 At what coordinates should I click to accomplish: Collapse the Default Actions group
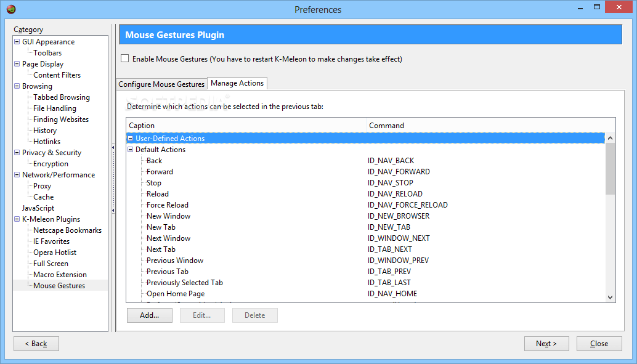[x=131, y=150]
